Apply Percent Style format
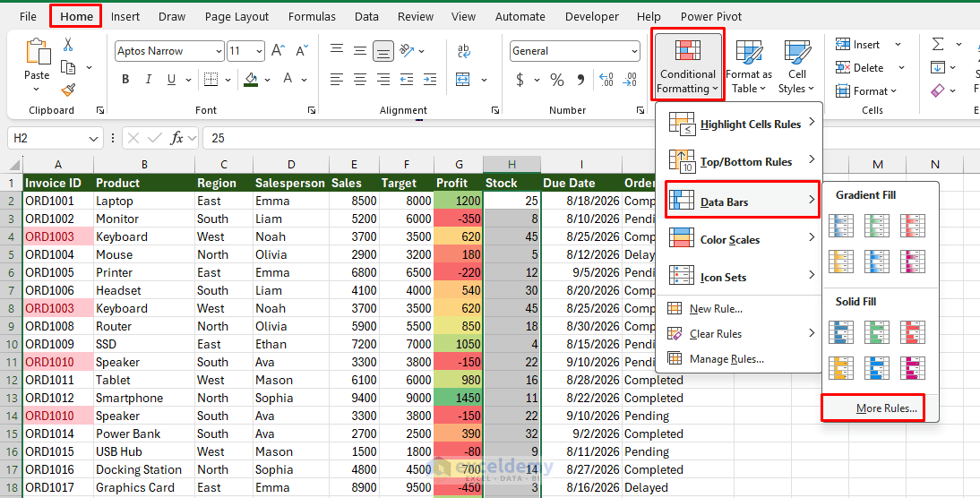The height and width of the screenshot is (498, 980). coord(557,80)
